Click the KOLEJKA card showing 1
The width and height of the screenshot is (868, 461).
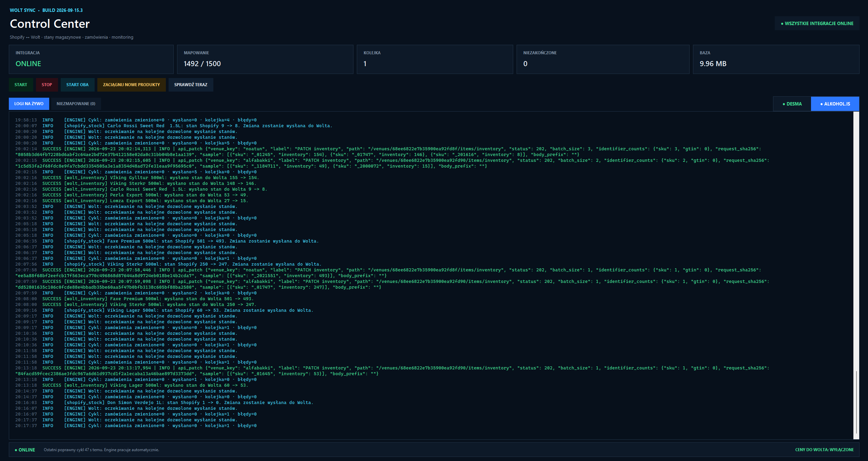tap(435, 59)
